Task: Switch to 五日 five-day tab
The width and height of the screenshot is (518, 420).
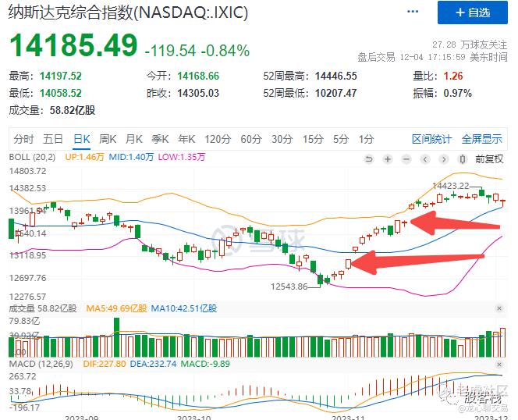Action: pos(53,139)
